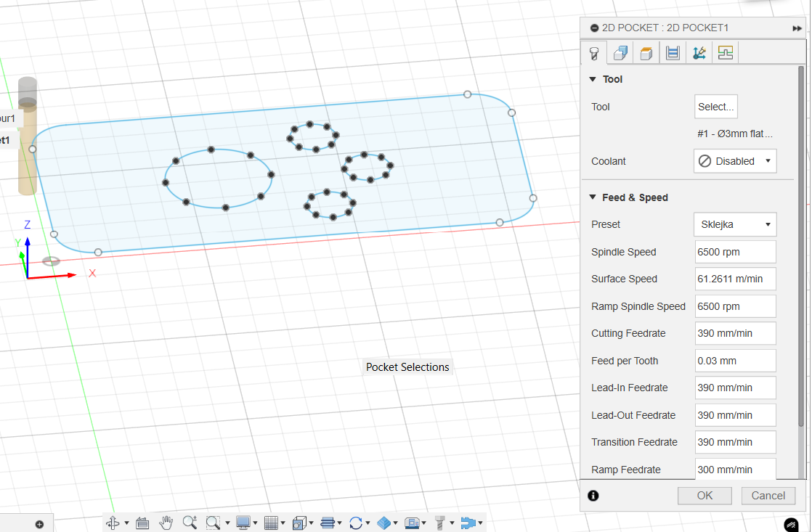Collapse dialog via title minus icon
Viewport: 812px width, 532px height.
(595, 28)
